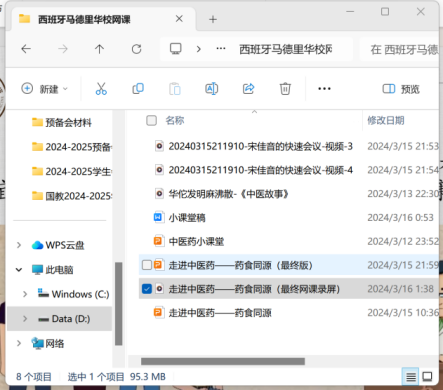Refresh the folder view
This screenshot has height=390, width=443.
(136, 49)
